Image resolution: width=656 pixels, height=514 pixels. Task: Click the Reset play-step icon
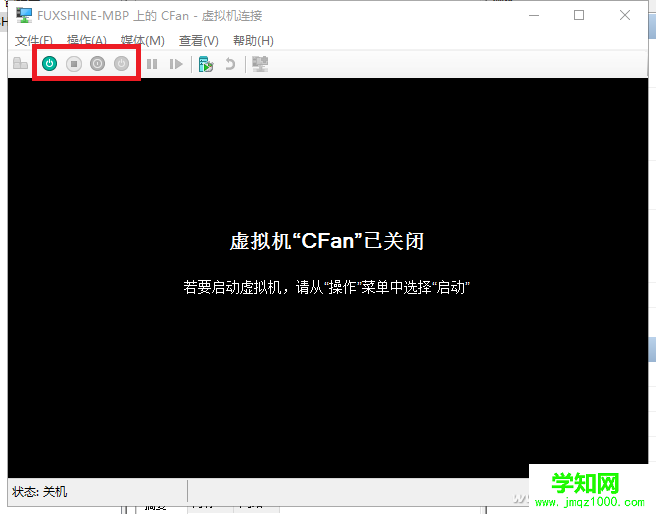[x=176, y=64]
